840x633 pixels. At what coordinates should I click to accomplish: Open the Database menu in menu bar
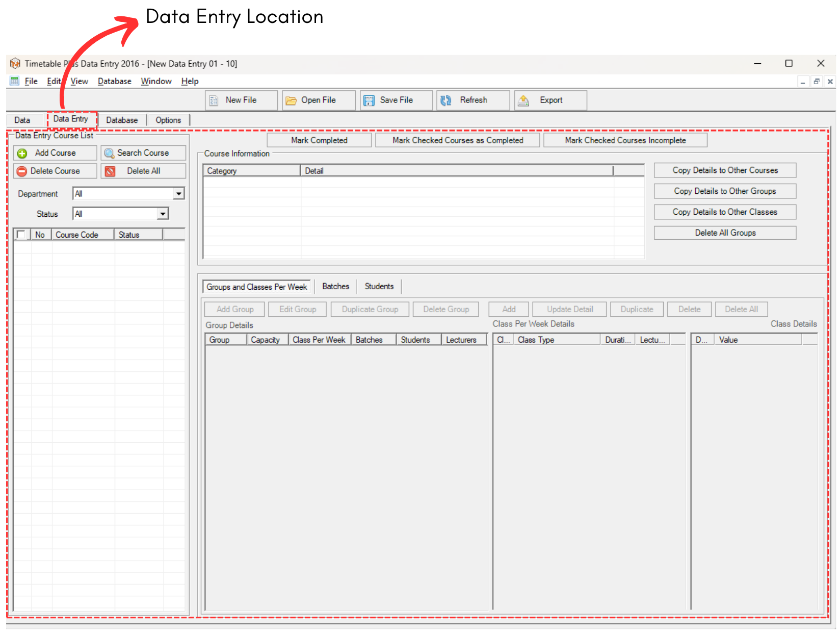point(114,81)
